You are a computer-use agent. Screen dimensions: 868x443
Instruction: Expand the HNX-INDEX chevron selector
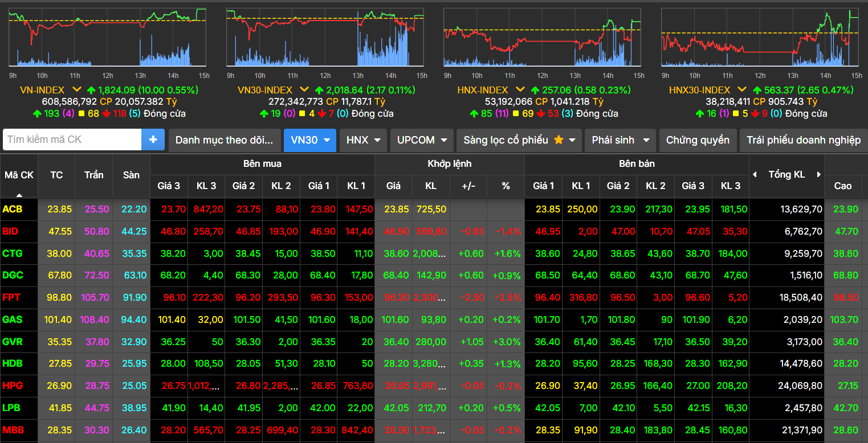click(520, 90)
